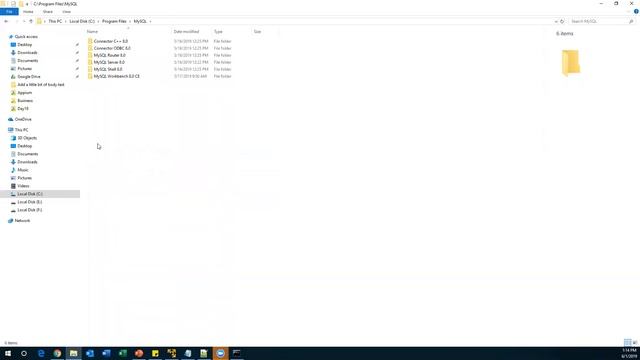640x360 pixels.
Task: Switch to large icons view icon
Action: (635, 342)
